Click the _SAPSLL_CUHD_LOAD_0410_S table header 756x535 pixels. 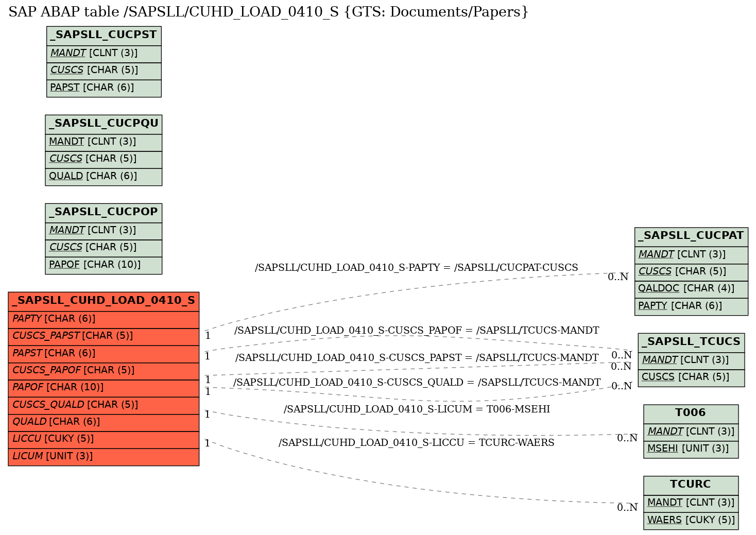(104, 301)
